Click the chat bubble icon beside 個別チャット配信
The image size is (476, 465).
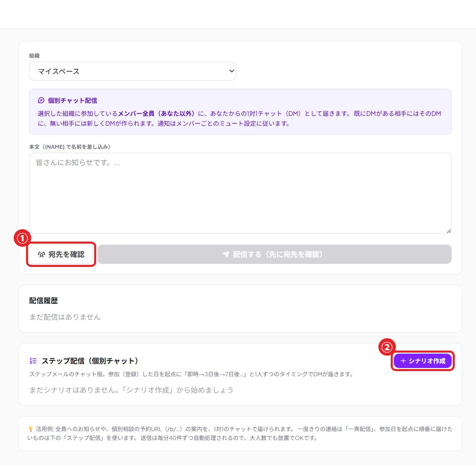41,100
